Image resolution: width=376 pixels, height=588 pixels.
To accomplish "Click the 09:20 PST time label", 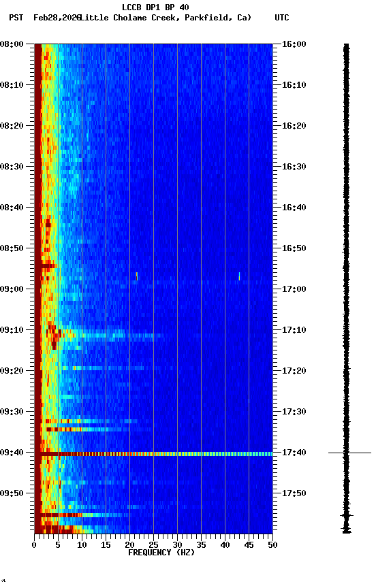I will 12,371.
